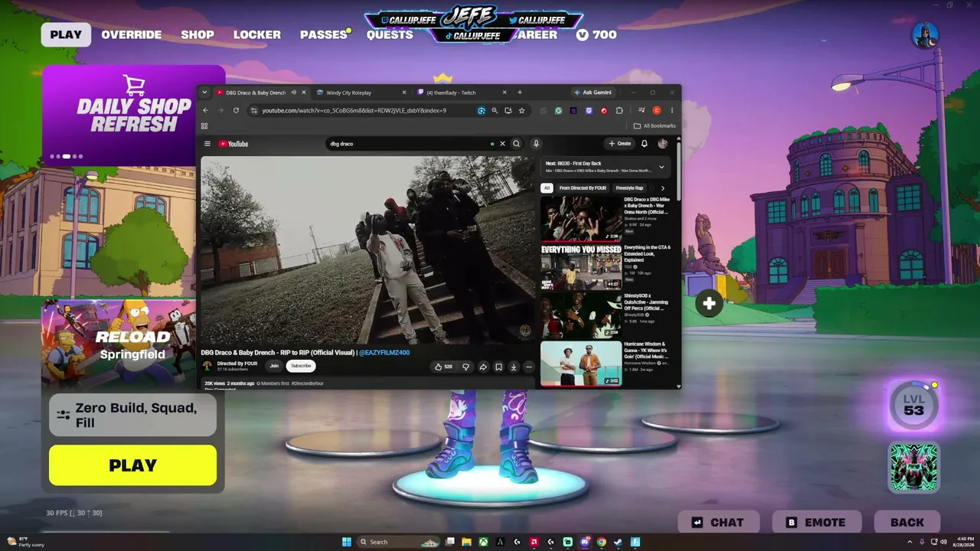The image size is (980, 551).
Task: Open the GTA 6 Extended Look thumbnail
Action: click(581, 267)
